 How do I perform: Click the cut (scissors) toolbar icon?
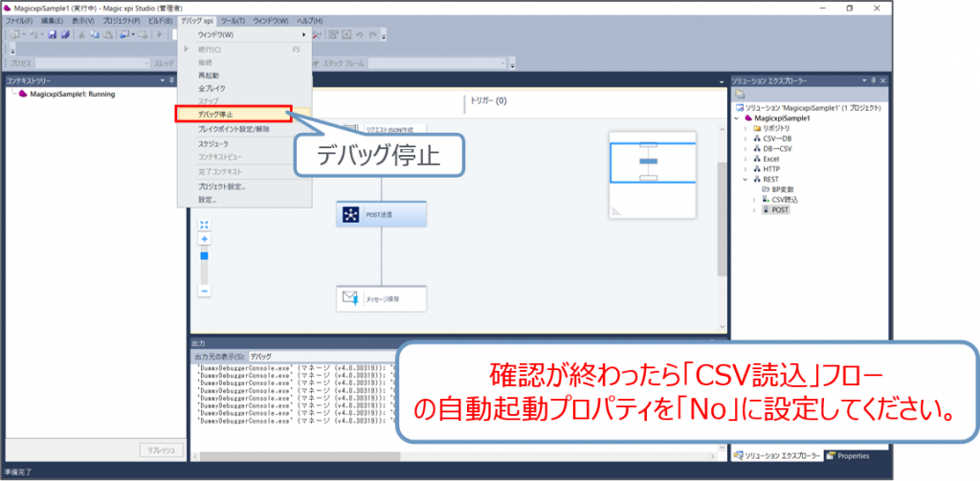click(81, 34)
